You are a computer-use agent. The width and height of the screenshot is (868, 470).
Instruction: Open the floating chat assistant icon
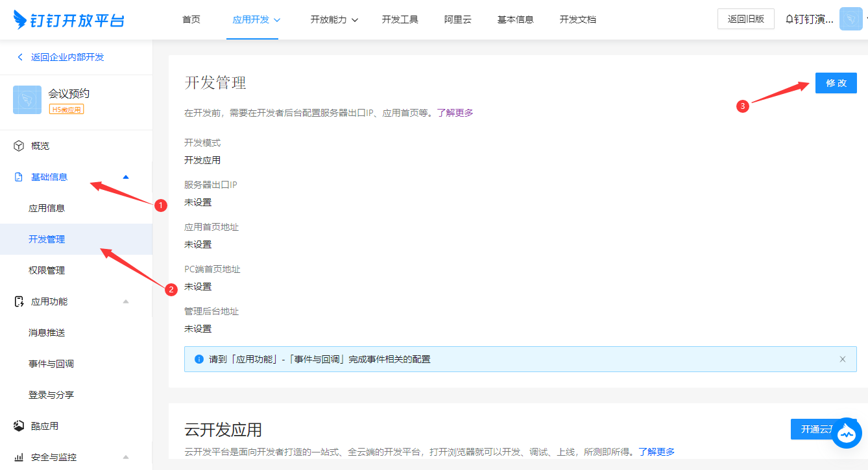[847, 432]
